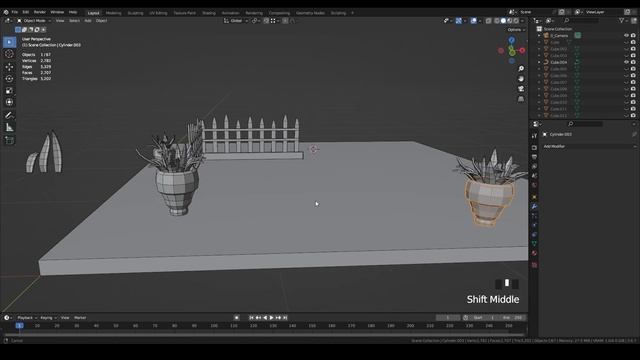
Task: Toggle the camera view icon
Action: click(x=521, y=89)
